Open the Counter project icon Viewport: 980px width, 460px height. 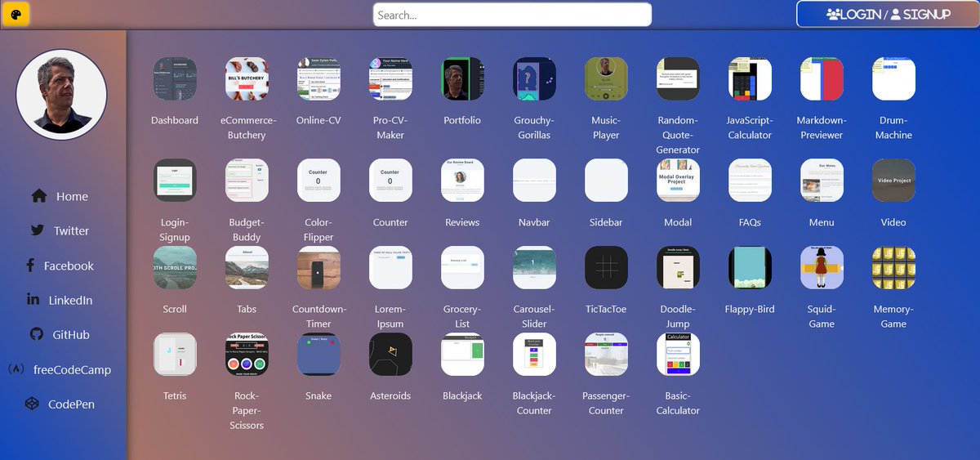[x=390, y=181]
